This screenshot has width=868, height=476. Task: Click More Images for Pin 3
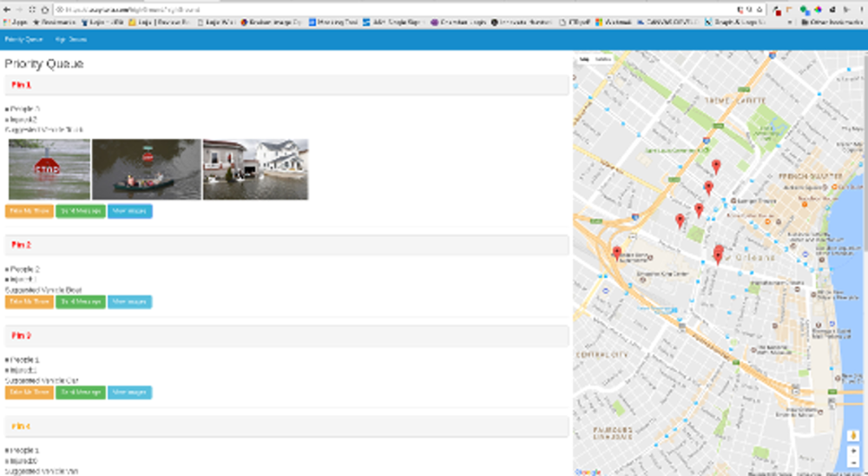coord(129,393)
